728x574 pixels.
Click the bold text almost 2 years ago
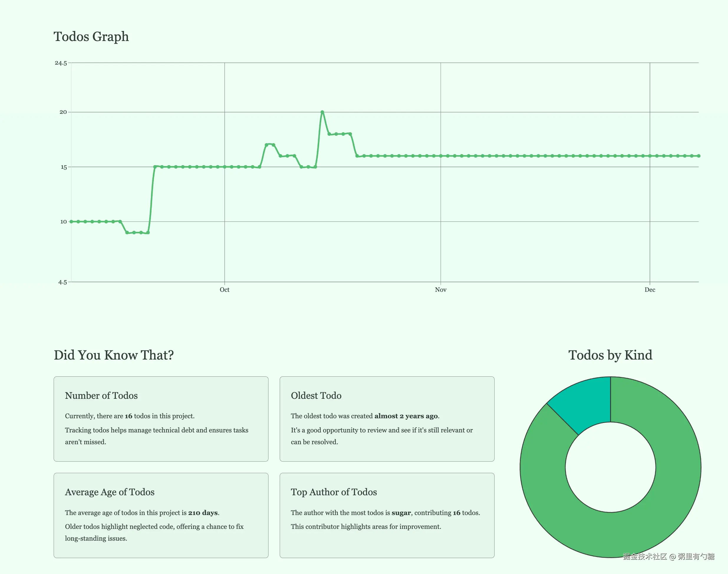406,416
